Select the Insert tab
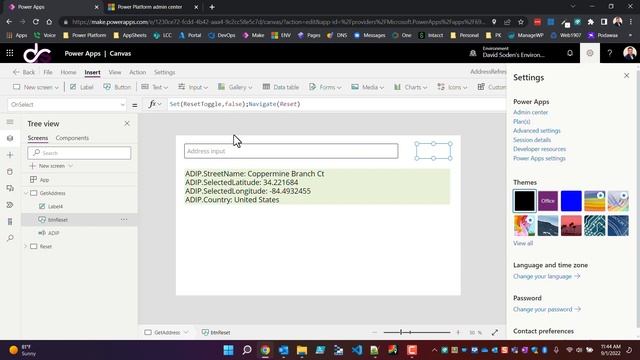640x360 pixels. (x=92, y=72)
